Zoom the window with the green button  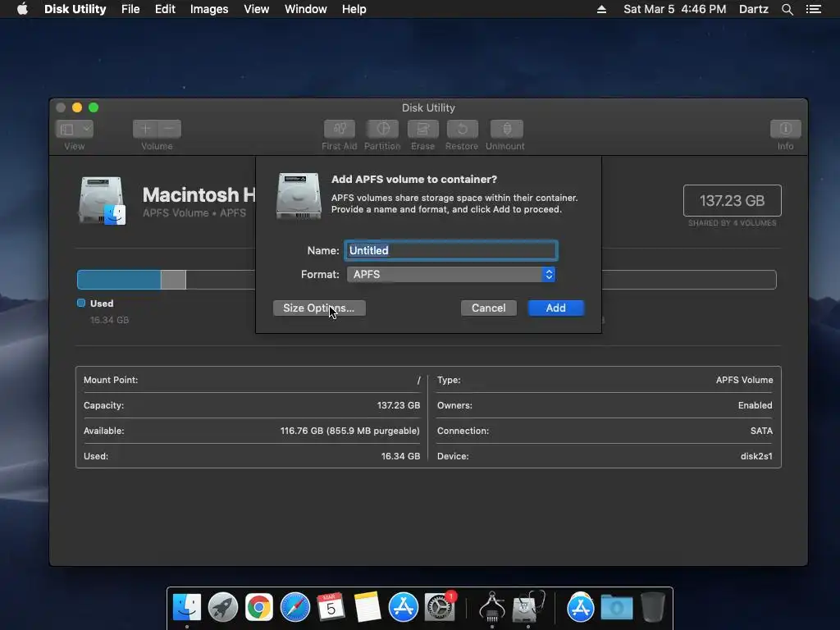pos(94,107)
